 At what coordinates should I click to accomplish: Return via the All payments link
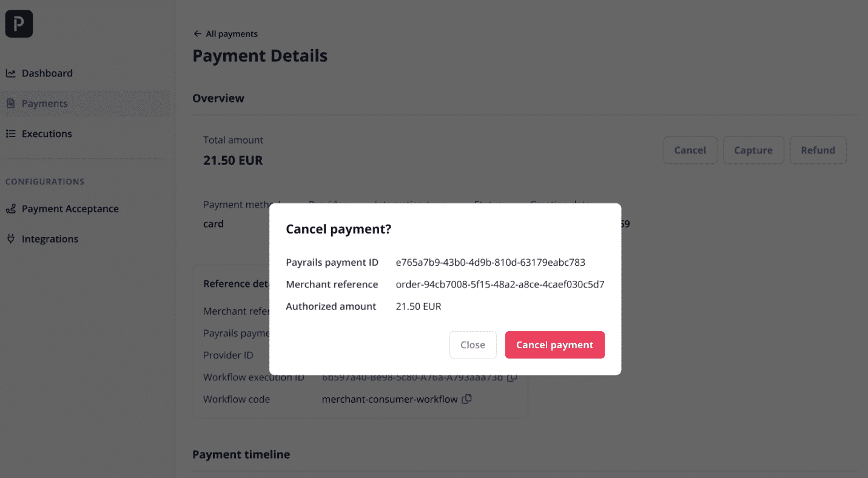tap(232, 34)
